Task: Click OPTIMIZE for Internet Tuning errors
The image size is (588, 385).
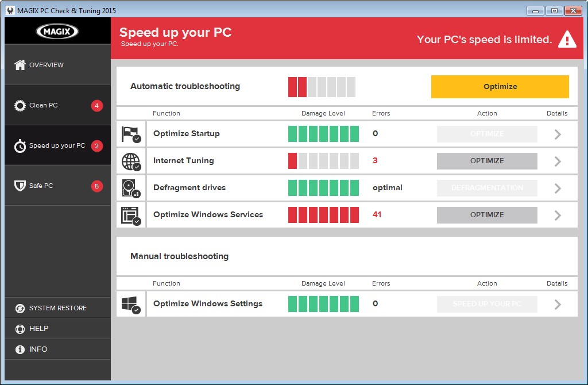Action: [x=486, y=160]
